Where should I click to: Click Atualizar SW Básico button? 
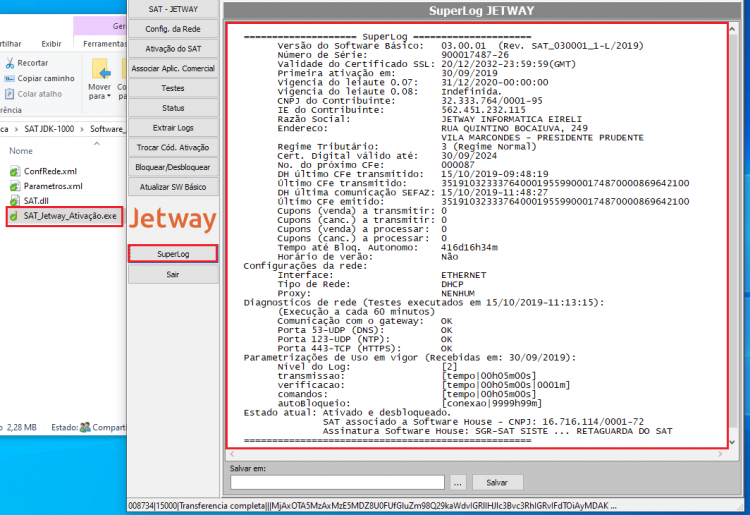point(173,187)
